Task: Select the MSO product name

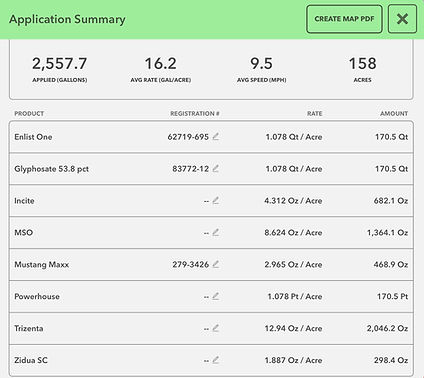Action: click(23, 232)
